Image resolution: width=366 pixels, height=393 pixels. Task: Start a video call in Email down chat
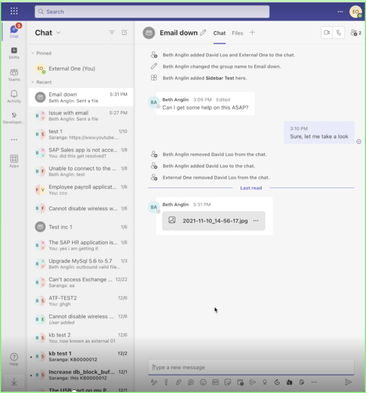coord(327,33)
